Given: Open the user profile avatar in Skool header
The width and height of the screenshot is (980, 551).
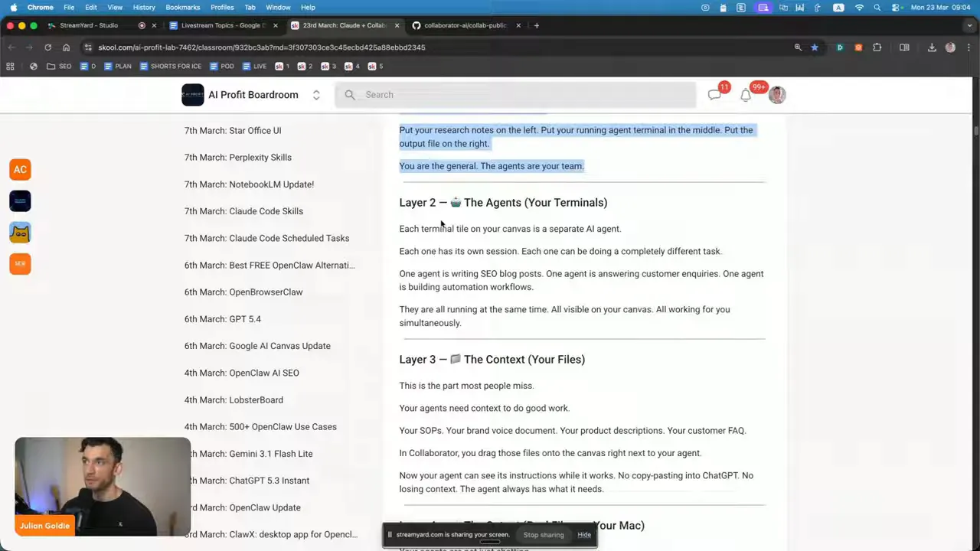Looking at the screenshot, I should pos(777,95).
